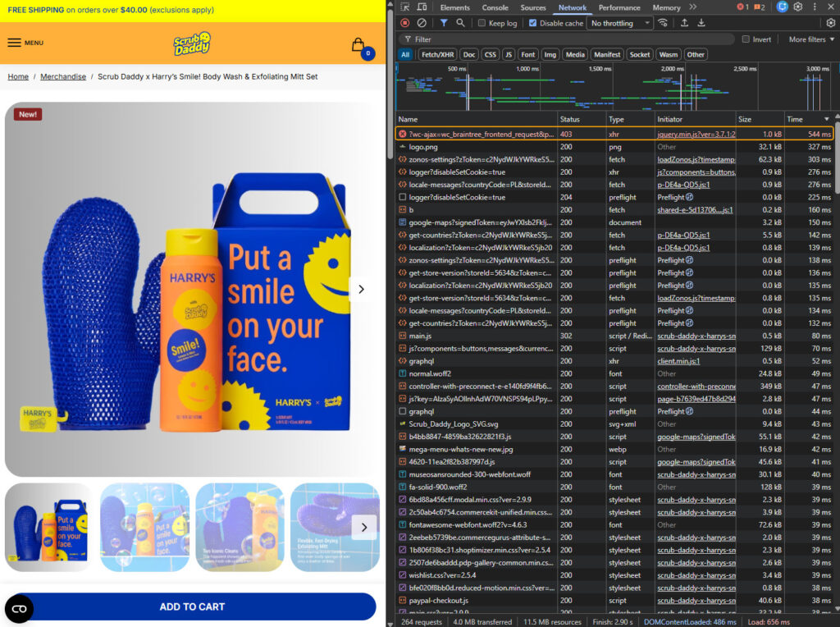Screen dimensions: 840x627
Task: Show more DevTools tabs chevron
Action: (693, 7)
